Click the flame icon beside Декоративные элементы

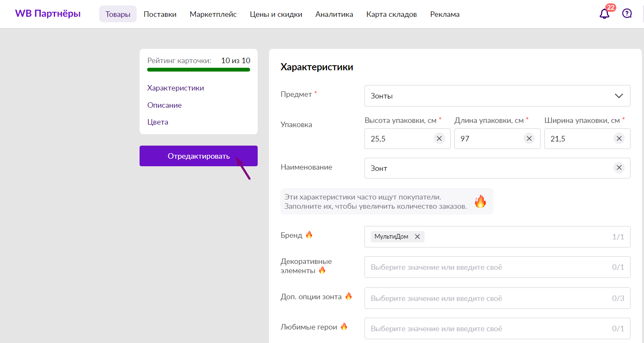322,270
